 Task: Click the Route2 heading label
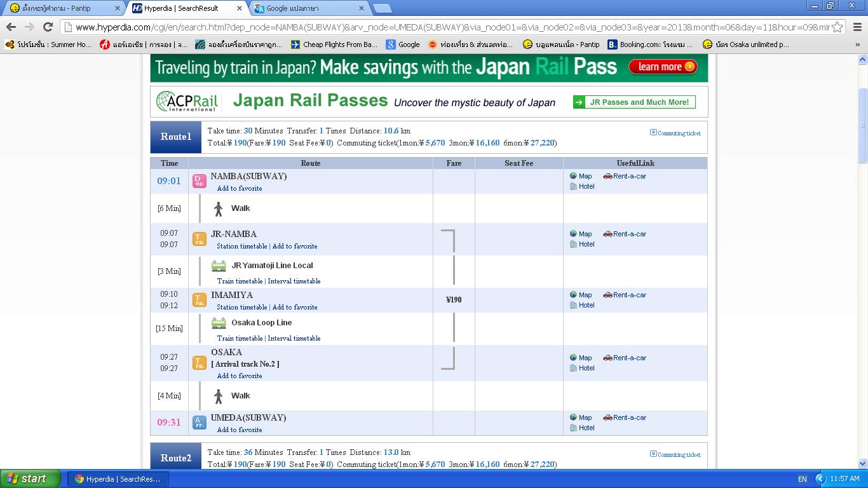[176, 458]
